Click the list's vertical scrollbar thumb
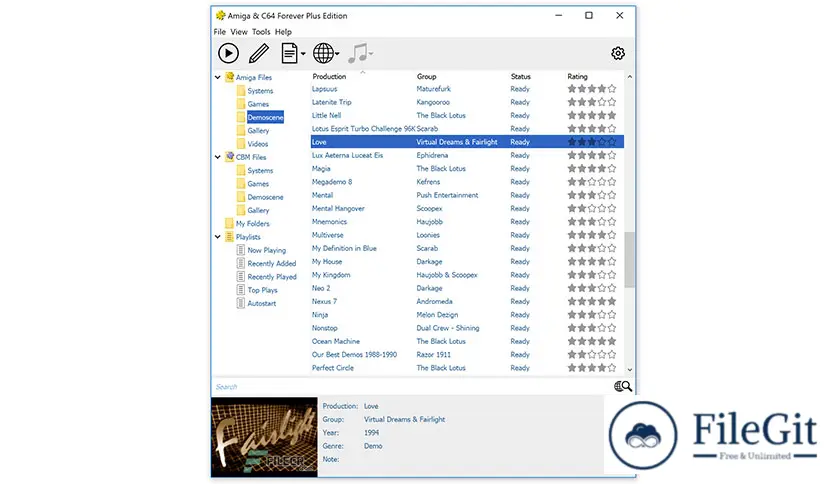Viewport: 836px width, 484px height. (630, 260)
